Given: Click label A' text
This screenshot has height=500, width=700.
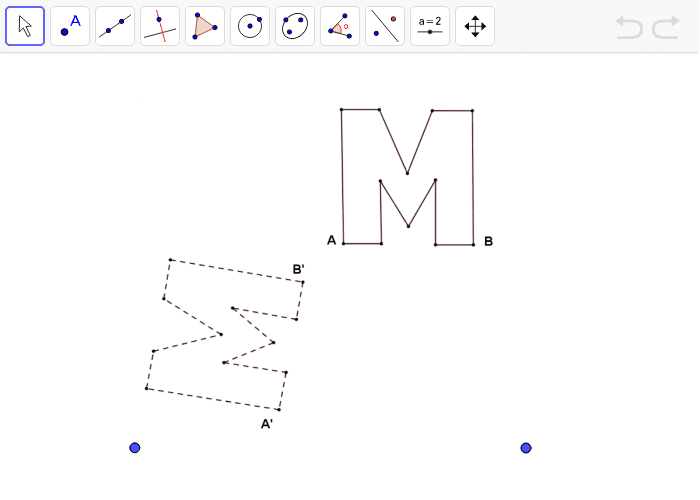Looking at the screenshot, I should pyautogui.click(x=267, y=424).
